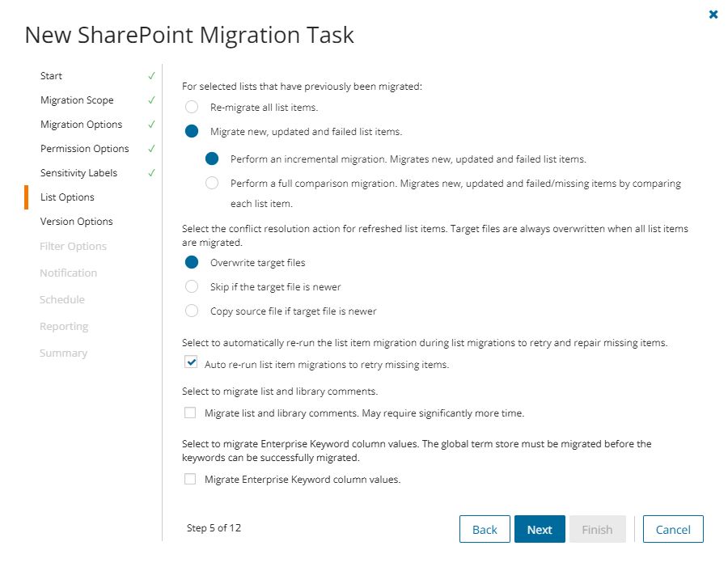
Task: Cancel the migration task setup
Action: (x=673, y=529)
